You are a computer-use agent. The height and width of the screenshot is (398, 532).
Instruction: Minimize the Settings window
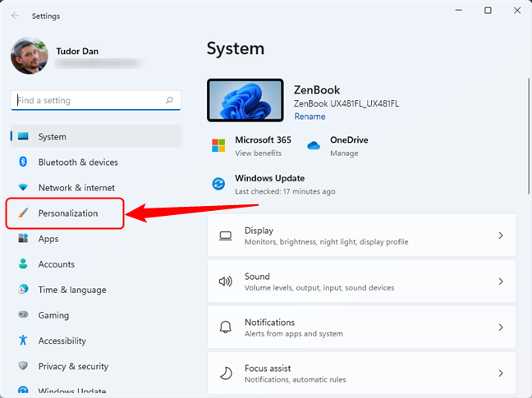click(459, 11)
